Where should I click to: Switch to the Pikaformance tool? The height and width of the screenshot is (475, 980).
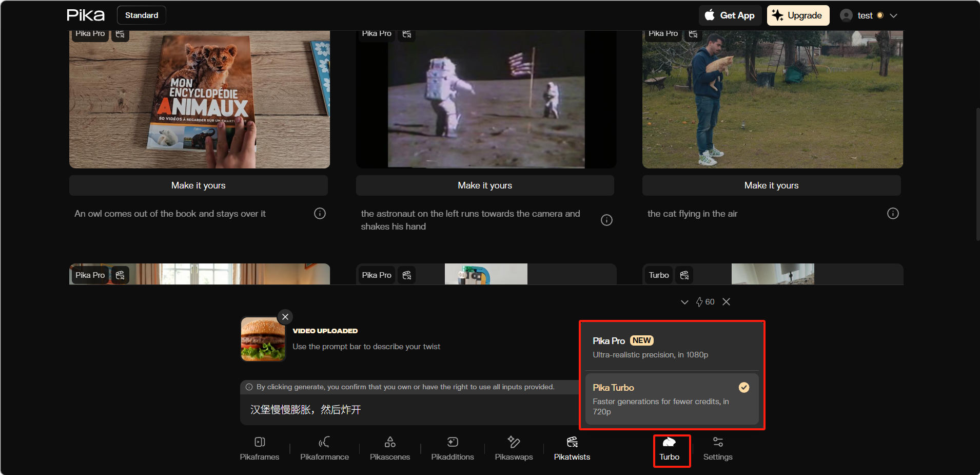[324, 449]
